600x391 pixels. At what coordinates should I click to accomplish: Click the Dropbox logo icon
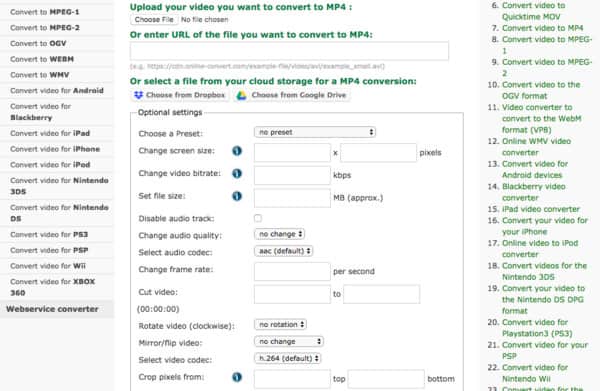pos(138,95)
